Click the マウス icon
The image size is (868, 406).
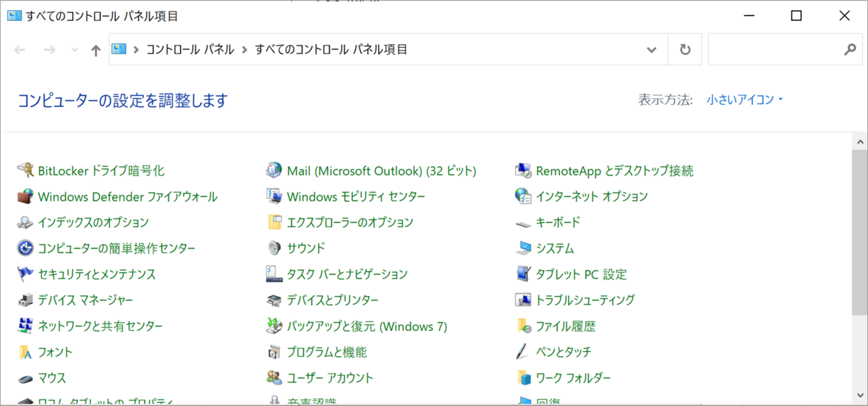click(x=25, y=378)
